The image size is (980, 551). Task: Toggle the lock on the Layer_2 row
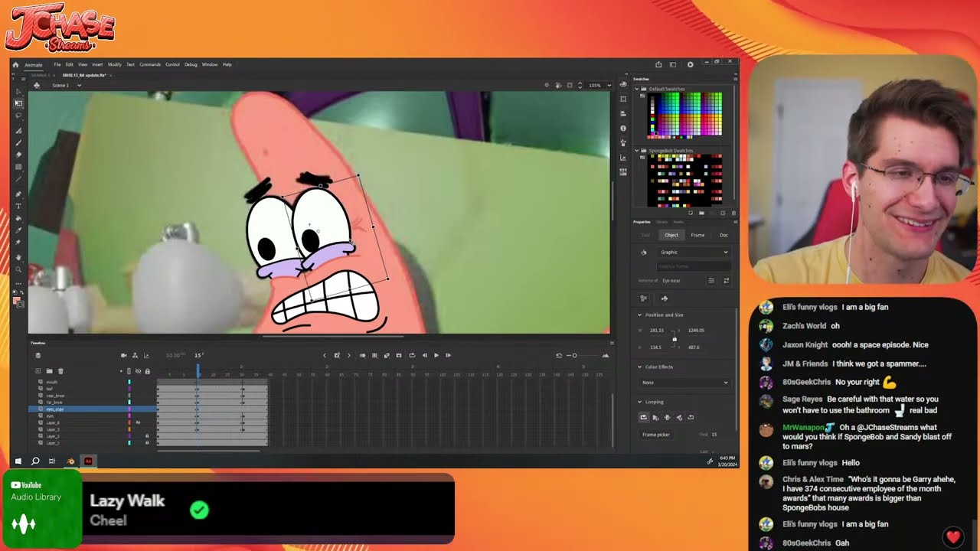pyautogui.click(x=147, y=436)
